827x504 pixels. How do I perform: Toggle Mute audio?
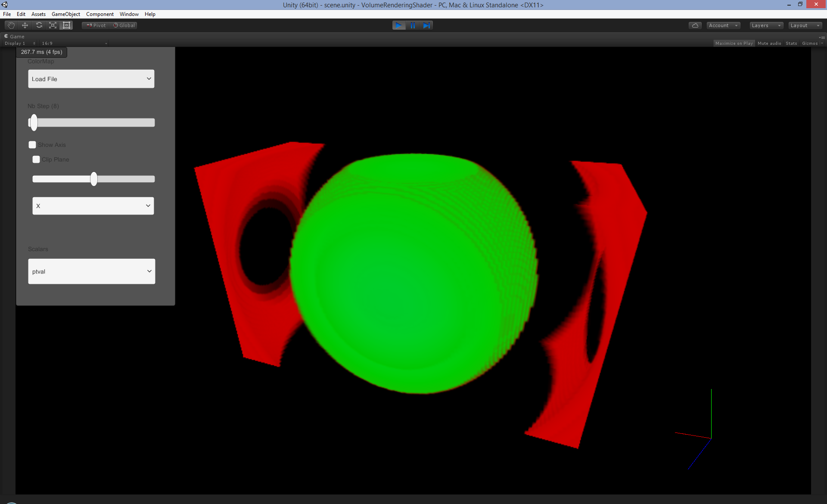pyautogui.click(x=769, y=44)
